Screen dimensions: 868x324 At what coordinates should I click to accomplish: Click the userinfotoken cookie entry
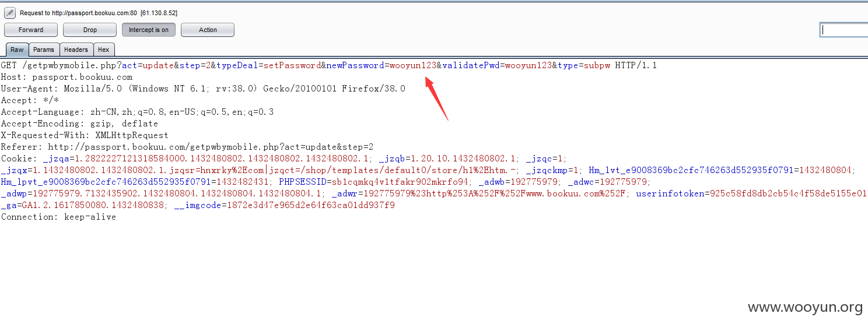(x=751, y=193)
